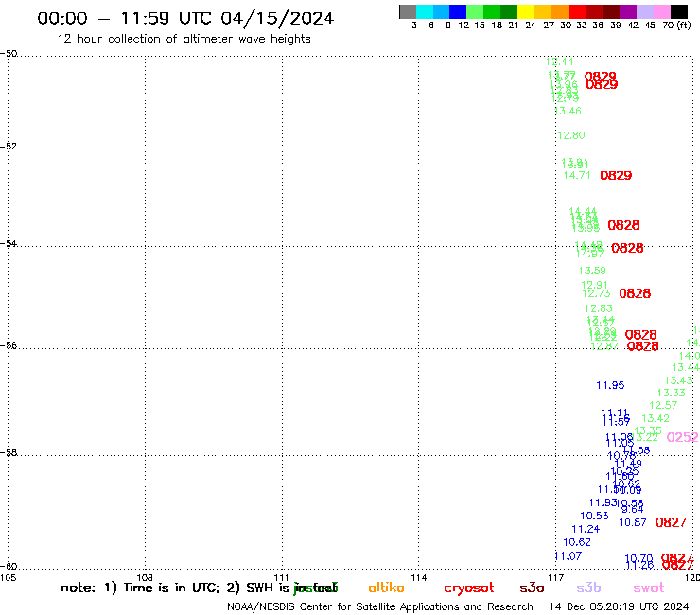Click the 'note: 1) Time is in UTC' text
Image resolution: width=700 pixels, height=615 pixels.
coord(140,588)
